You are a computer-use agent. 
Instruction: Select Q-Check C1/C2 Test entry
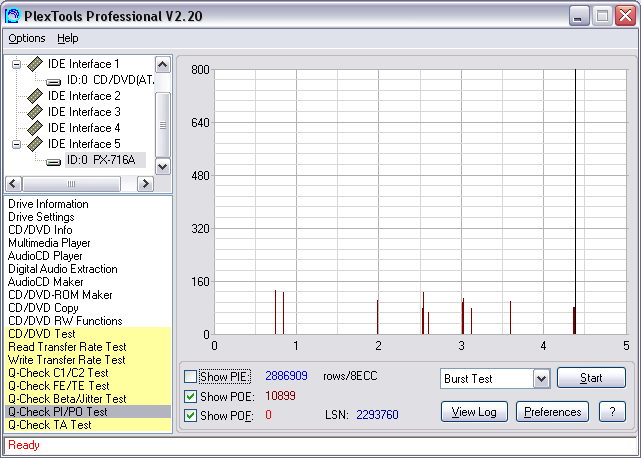coord(88,373)
